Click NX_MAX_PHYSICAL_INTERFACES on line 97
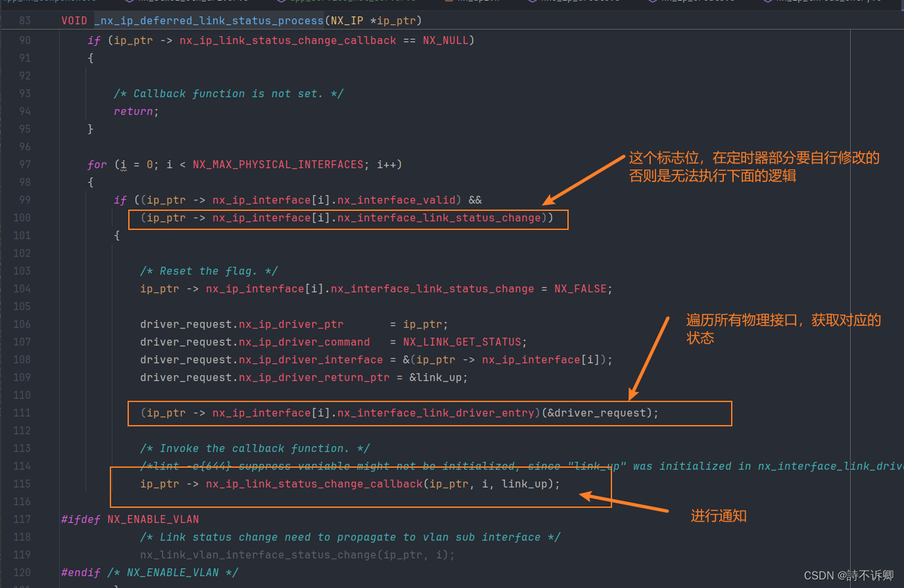Screen dimensions: 904x588 [x=278, y=164]
